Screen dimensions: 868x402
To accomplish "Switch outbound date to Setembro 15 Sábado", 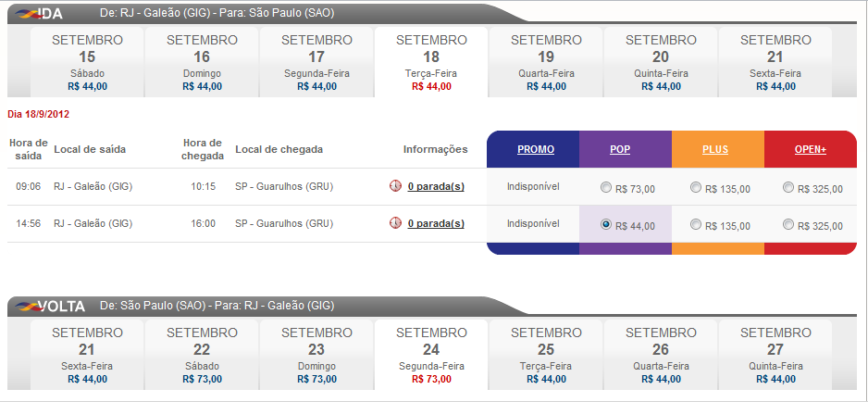I will [87, 63].
